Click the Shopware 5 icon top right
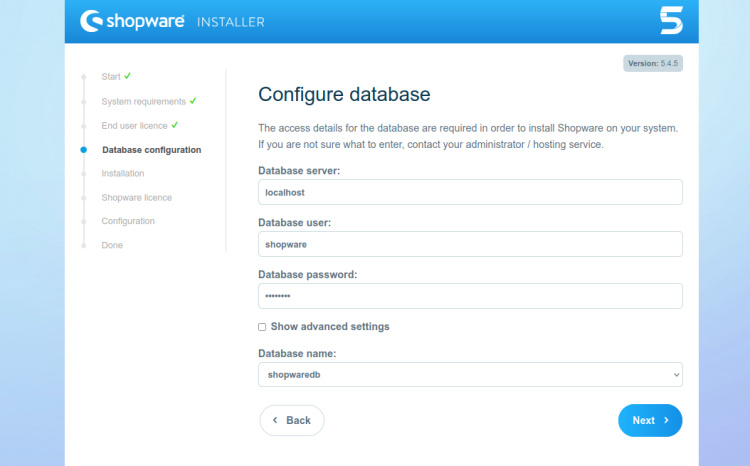Image resolution: width=750 pixels, height=466 pixels. click(670, 20)
